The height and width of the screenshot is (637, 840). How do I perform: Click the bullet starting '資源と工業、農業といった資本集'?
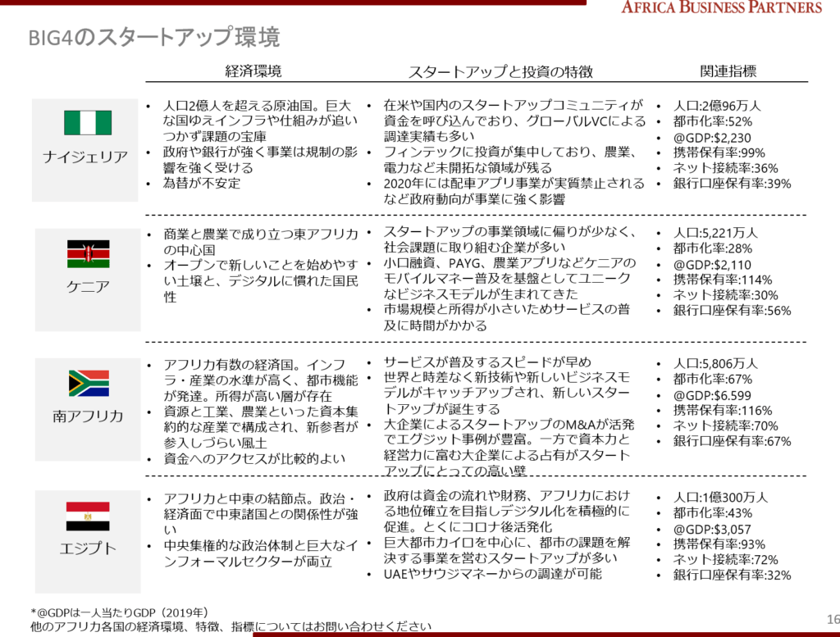click(261, 427)
